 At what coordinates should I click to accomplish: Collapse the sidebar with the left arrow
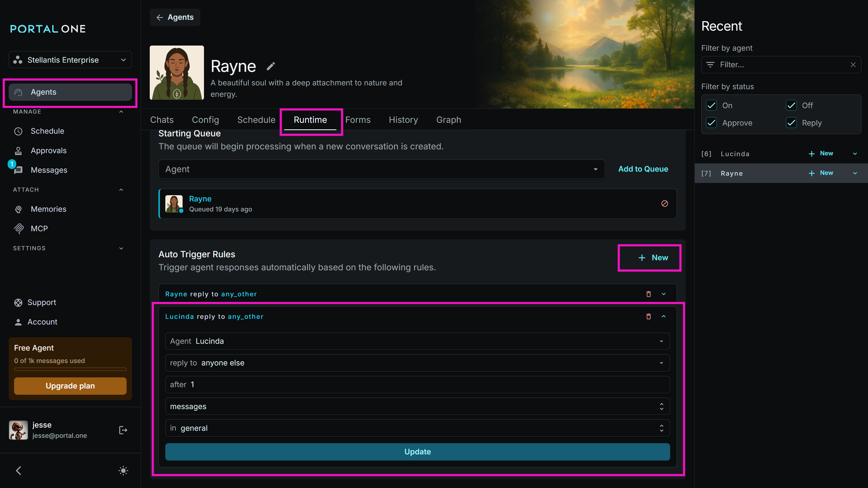[x=19, y=471]
